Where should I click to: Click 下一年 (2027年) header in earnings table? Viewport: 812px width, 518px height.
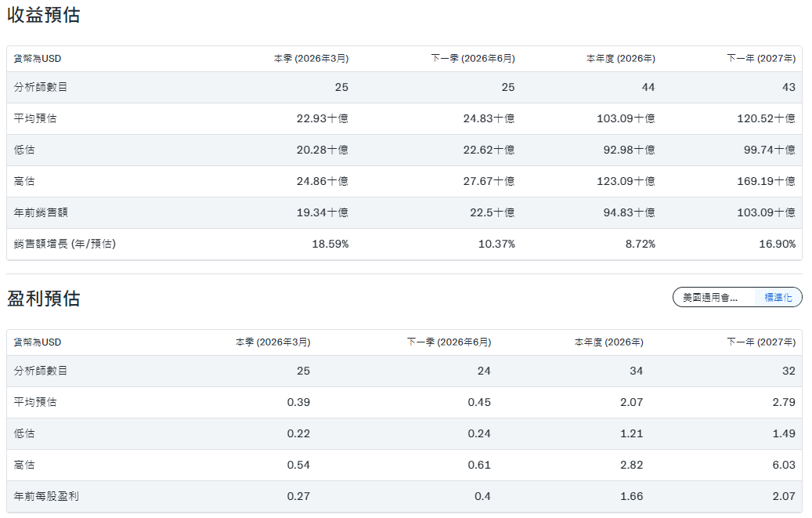tap(761, 342)
